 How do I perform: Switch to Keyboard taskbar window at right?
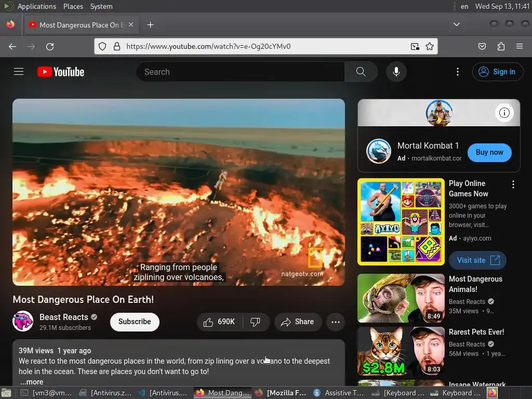pos(456,393)
